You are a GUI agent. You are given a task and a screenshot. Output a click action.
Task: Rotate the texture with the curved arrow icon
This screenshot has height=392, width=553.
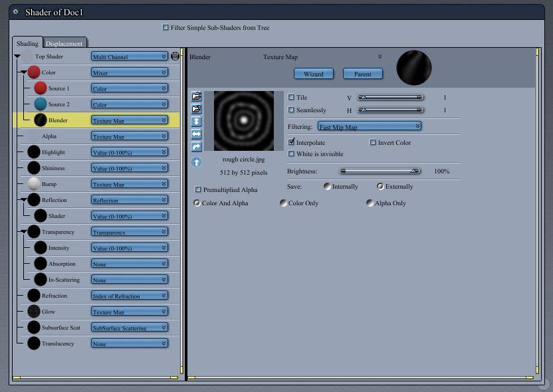point(197,147)
